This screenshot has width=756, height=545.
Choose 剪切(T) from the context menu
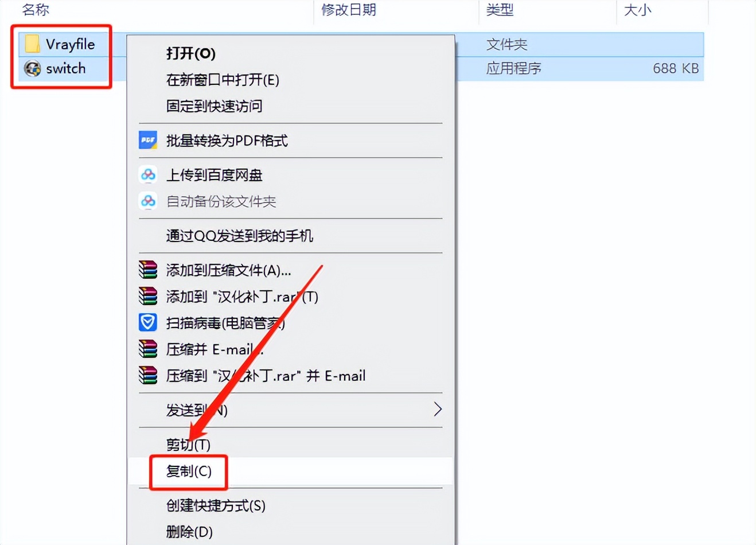188,445
